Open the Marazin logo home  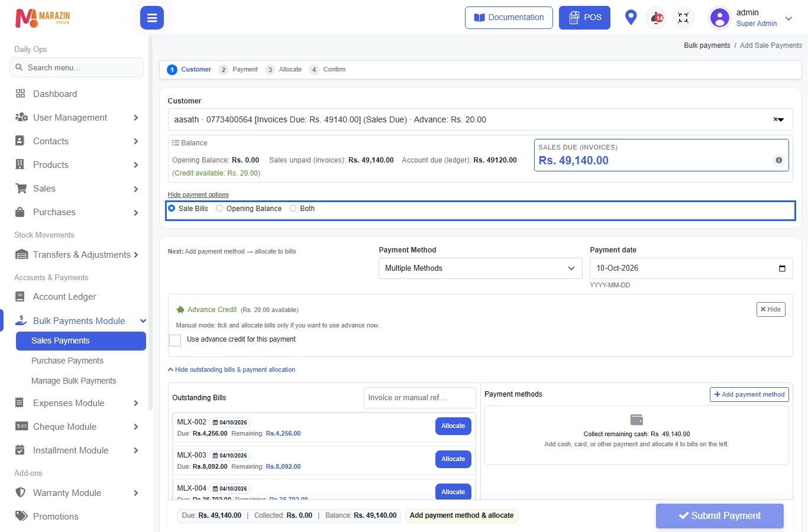43,18
